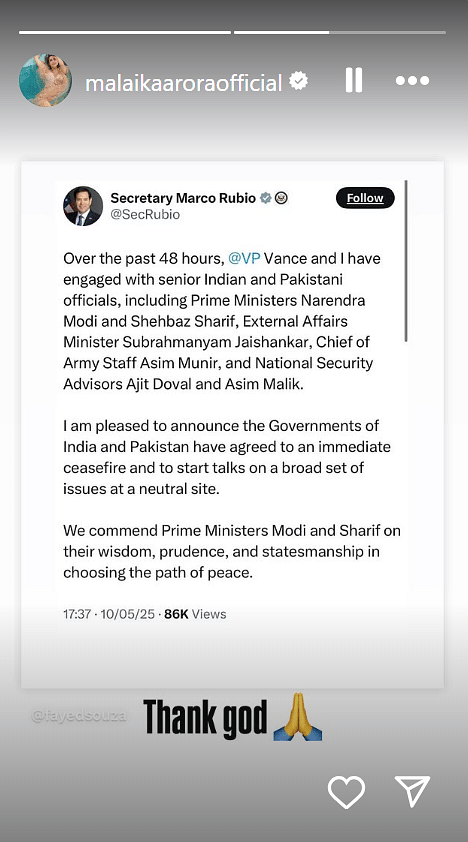Click the Follow button on Rubio's tweet
This screenshot has width=468, height=842.
[365, 198]
